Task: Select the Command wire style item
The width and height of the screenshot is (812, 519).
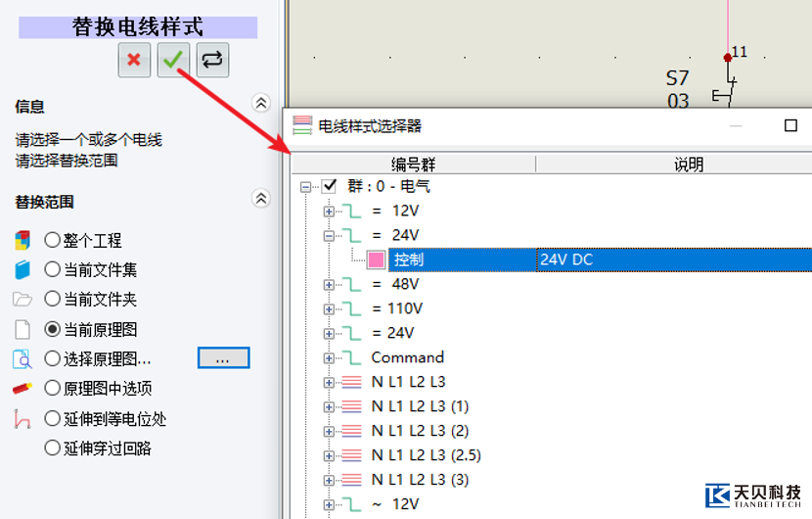Action: click(407, 357)
